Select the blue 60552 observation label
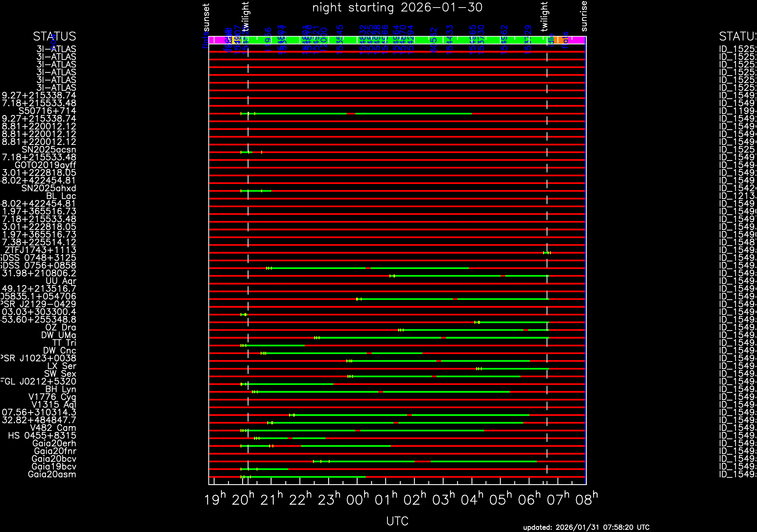This screenshot has height=532, width=757. coord(434,40)
